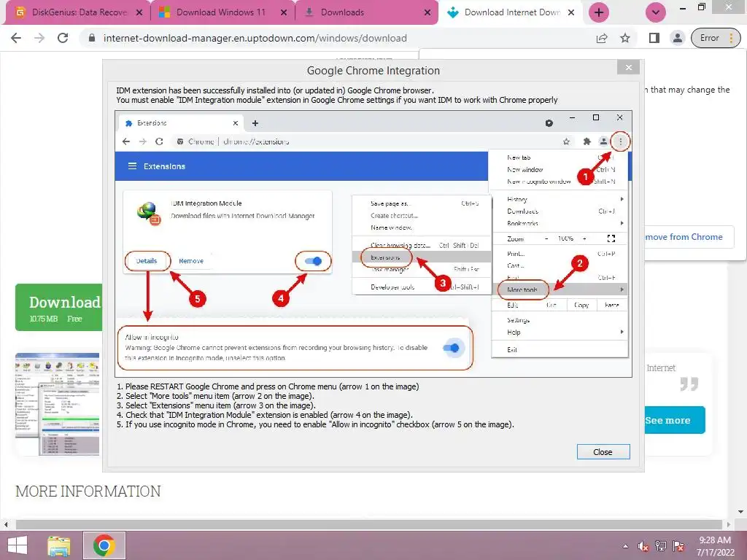
Task: Click the green Download button on Uptodown
Action: point(58,308)
